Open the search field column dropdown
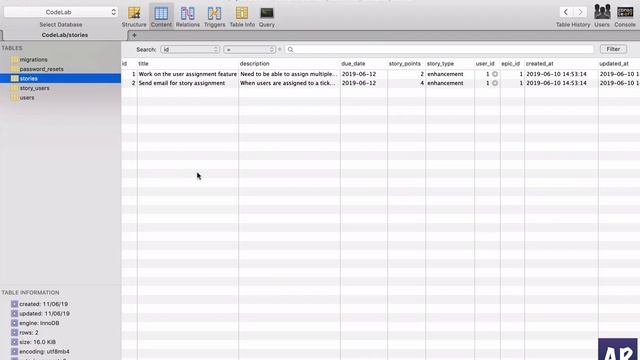 pos(190,49)
